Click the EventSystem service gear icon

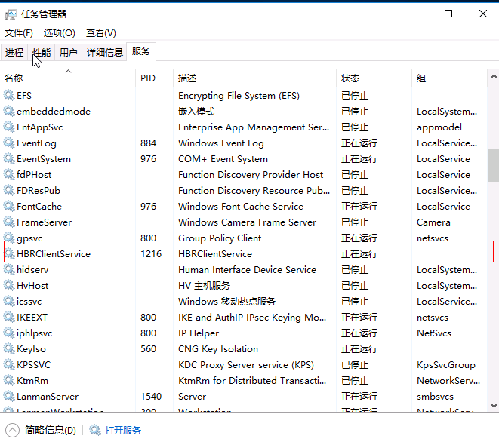click(9, 158)
